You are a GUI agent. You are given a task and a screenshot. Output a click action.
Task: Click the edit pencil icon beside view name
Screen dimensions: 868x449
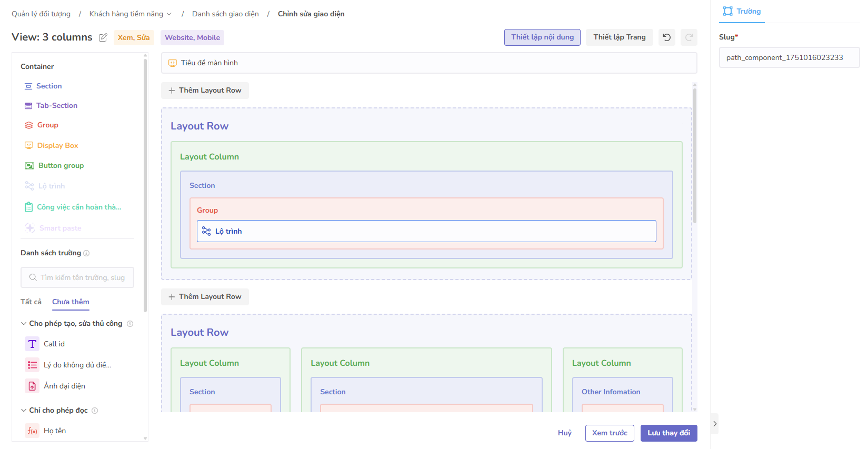pyautogui.click(x=103, y=37)
